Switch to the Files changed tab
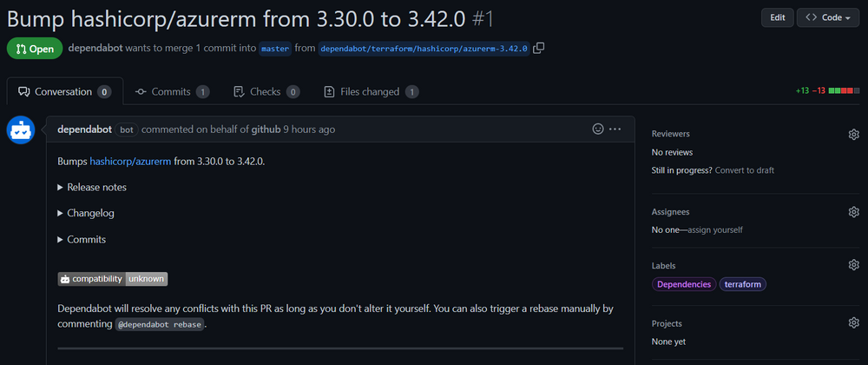This screenshot has height=365, width=868. pos(371,91)
